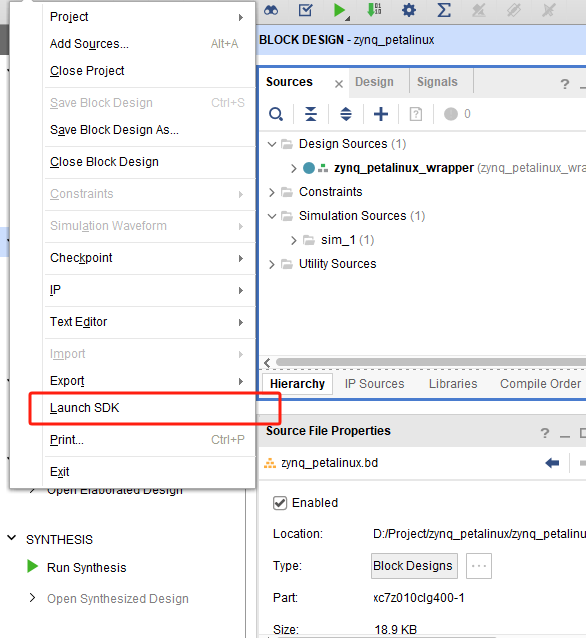Click the search icon in Sources panel

(x=276, y=114)
